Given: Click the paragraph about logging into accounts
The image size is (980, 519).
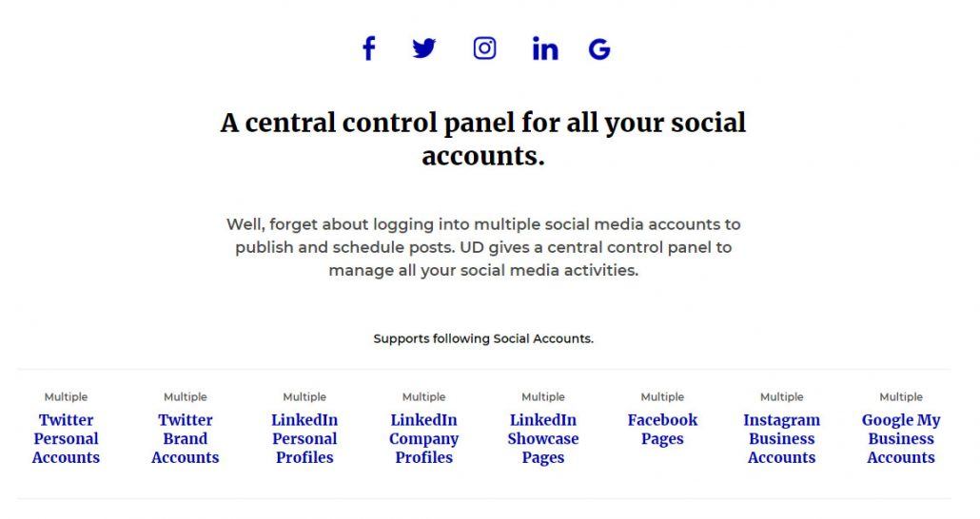Looking at the screenshot, I should pyautogui.click(x=483, y=247).
